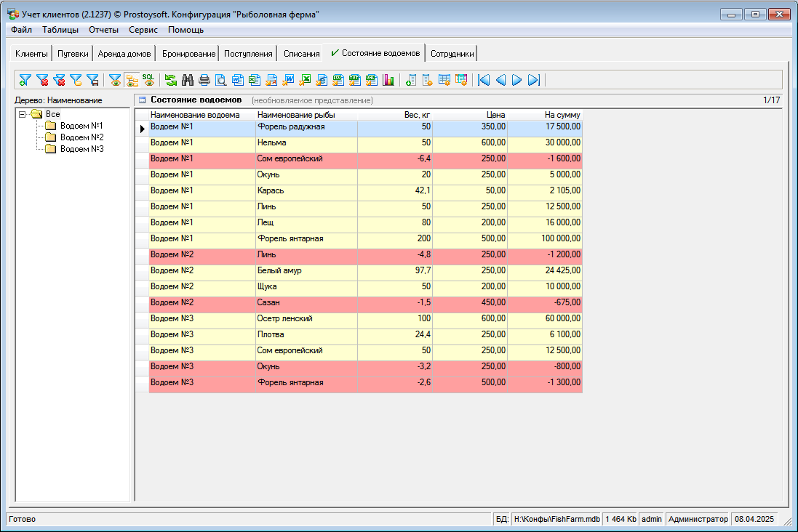Jump to last record arrow icon

click(x=534, y=80)
